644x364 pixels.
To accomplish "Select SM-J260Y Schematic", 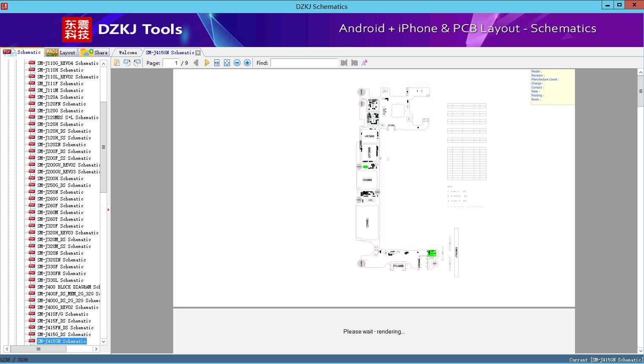I will pyautogui.click(x=60, y=219).
